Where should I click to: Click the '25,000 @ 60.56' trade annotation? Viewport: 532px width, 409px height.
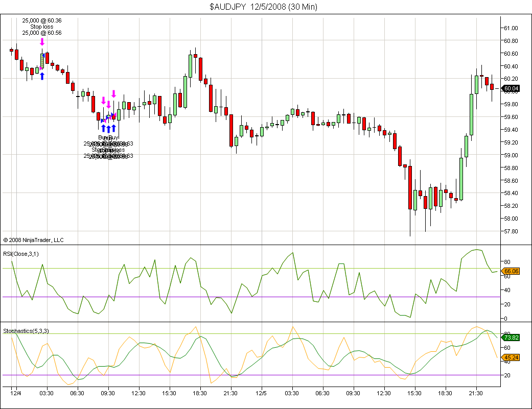click(x=42, y=33)
